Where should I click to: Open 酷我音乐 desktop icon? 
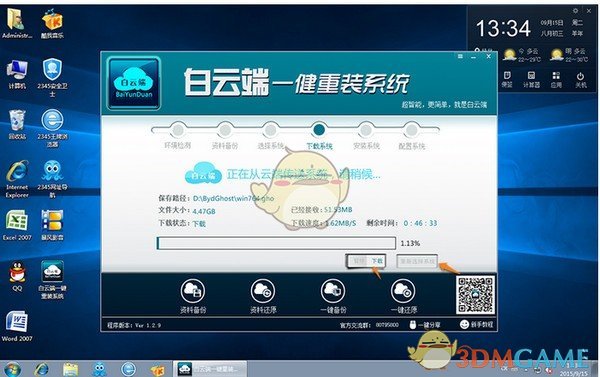(52, 24)
